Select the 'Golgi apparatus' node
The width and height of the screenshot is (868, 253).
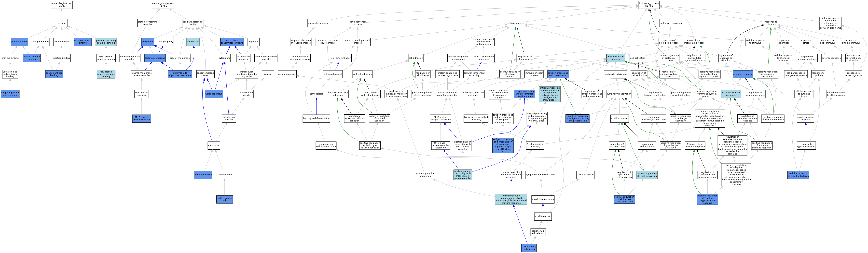214,94
